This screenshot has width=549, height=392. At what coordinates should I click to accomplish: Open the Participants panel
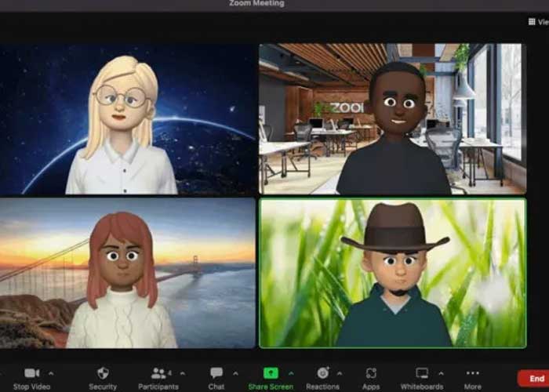[x=159, y=373]
